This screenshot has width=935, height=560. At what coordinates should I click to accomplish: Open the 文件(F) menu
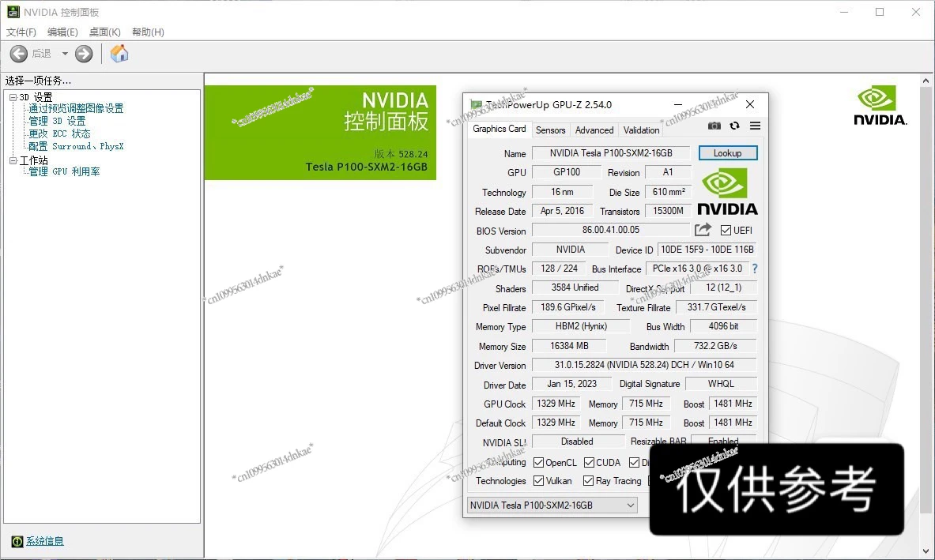click(x=21, y=32)
